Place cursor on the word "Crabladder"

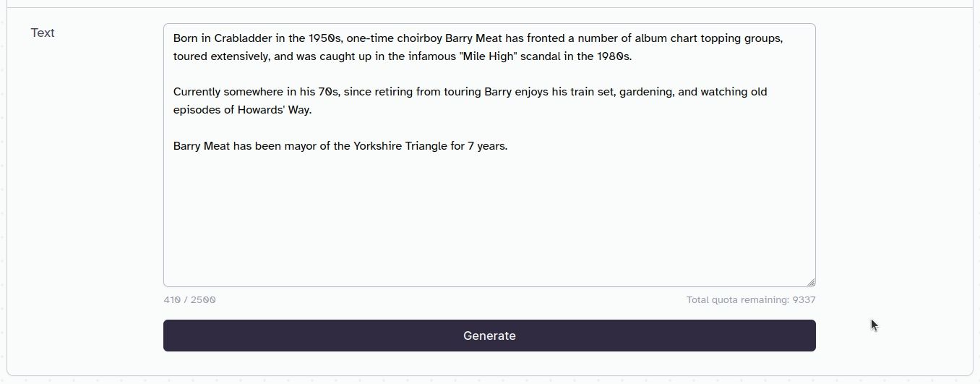point(244,38)
